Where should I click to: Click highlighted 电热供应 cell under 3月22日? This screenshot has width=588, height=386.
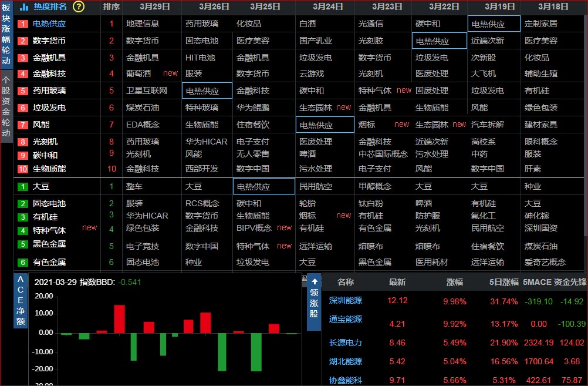tap(439, 41)
